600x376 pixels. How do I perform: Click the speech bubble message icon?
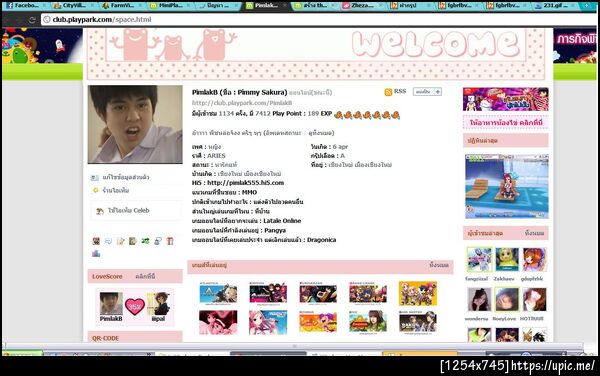pyautogui.click(x=109, y=241)
